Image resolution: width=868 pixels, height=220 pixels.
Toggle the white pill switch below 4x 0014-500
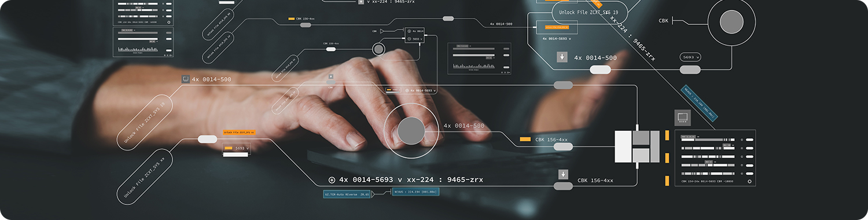(600, 69)
